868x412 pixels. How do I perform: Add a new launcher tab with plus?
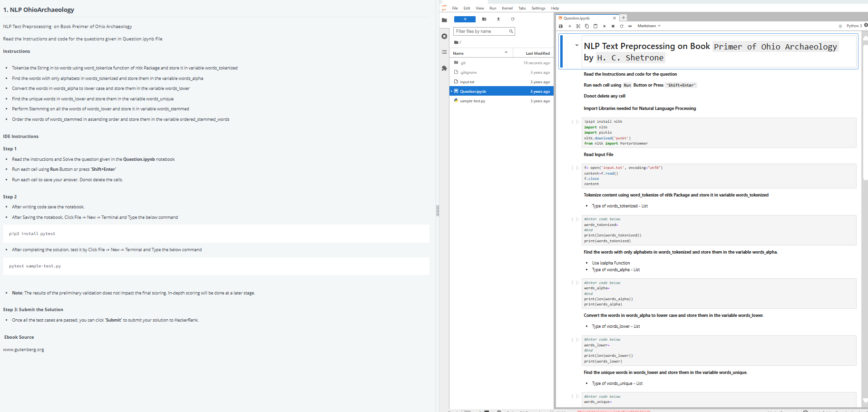click(624, 18)
